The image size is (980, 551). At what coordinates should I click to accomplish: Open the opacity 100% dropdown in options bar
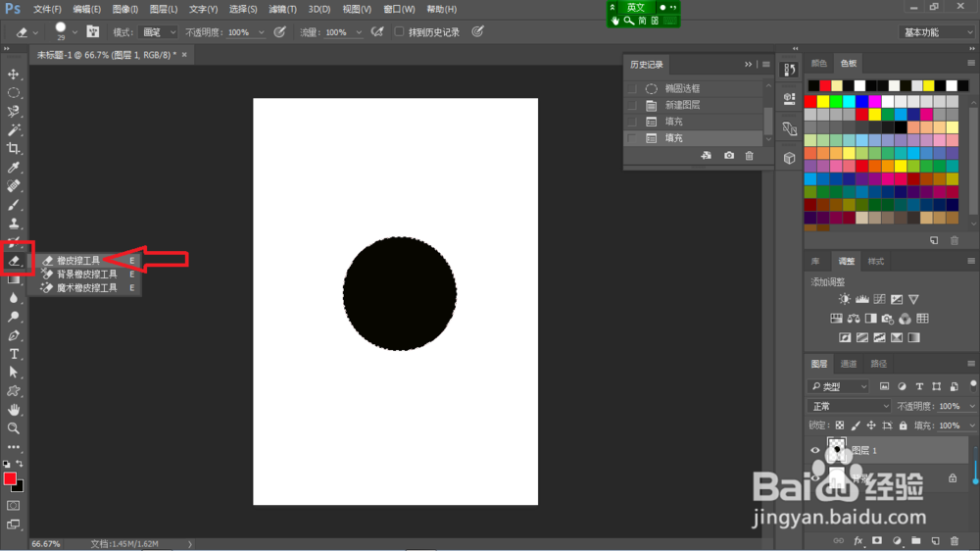(x=262, y=32)
